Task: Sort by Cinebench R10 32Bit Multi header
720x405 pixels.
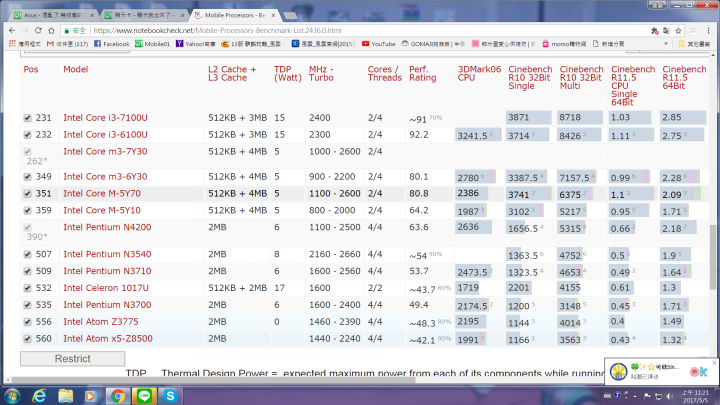Action: point(581,78)
